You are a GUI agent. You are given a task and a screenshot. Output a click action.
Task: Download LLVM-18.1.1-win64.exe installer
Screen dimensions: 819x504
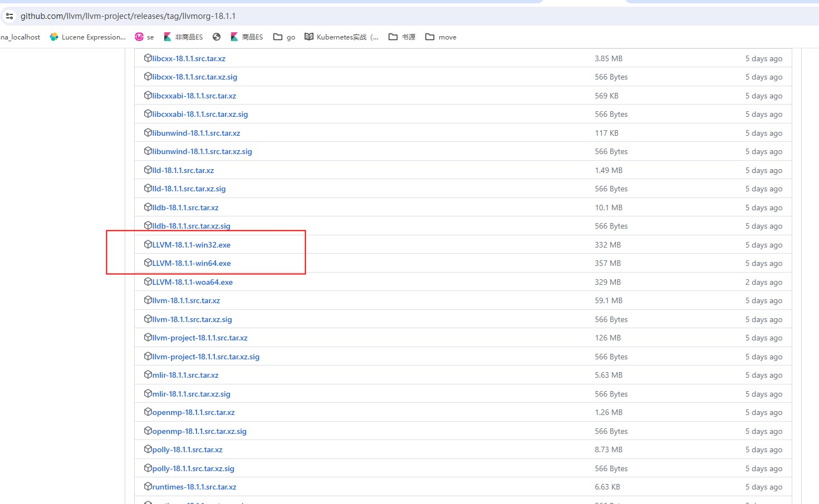(192, 263)
